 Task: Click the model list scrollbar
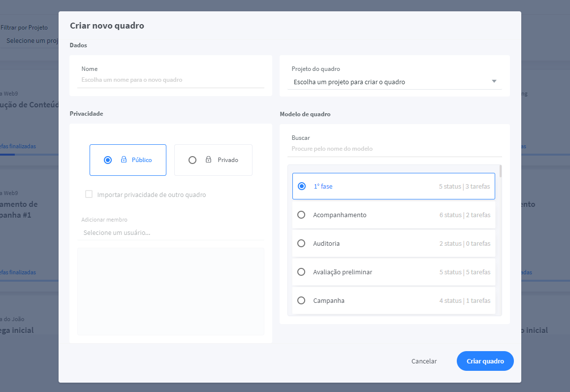click(x=501, y=171)
